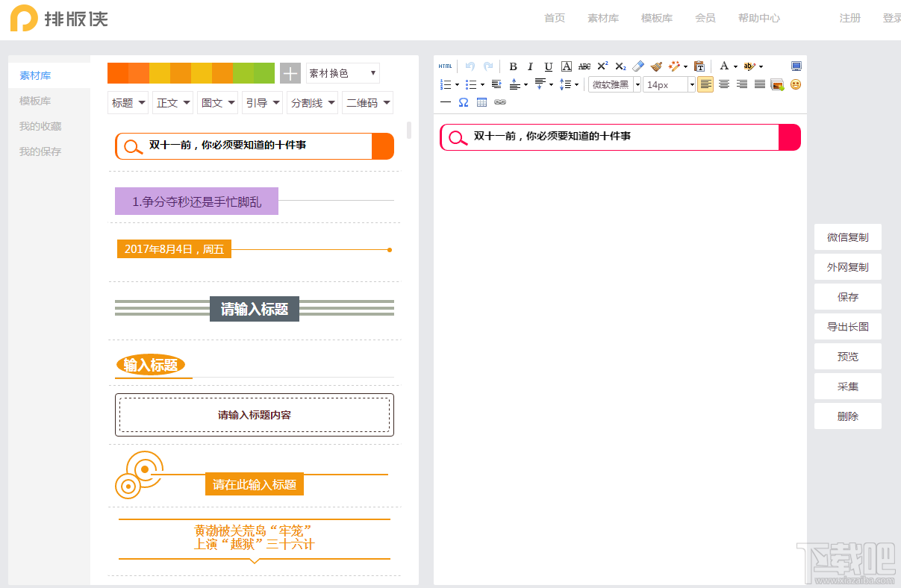Click the insert hyperlink chain icon

500,102
